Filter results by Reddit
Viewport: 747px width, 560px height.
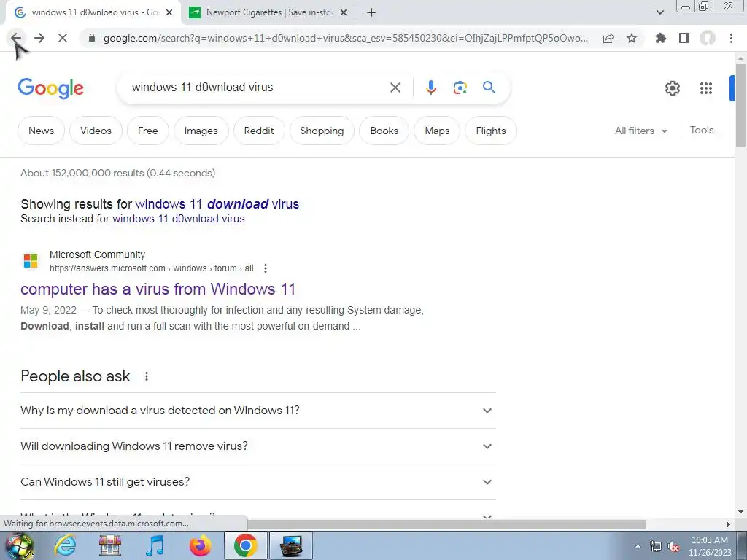[x=259, y=131]
